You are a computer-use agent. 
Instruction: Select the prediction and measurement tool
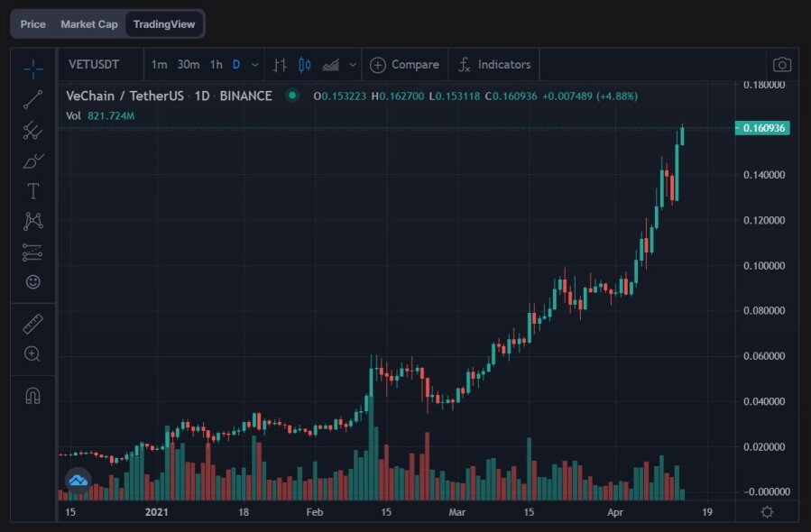pos(32,251)
